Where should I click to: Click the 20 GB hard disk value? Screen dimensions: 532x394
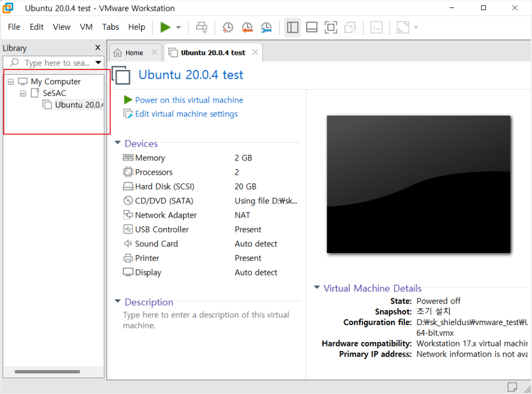tap(245, 186)
